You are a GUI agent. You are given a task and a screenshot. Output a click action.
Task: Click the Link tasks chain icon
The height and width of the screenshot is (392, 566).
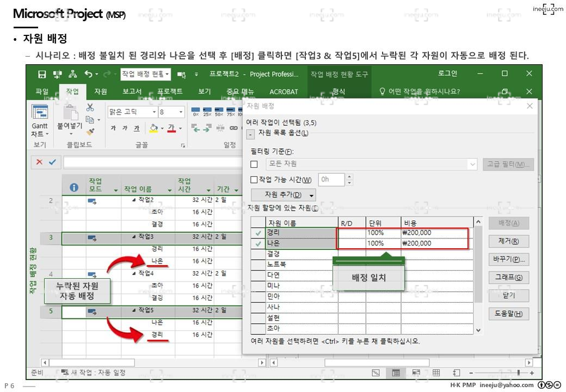point(233,128)
